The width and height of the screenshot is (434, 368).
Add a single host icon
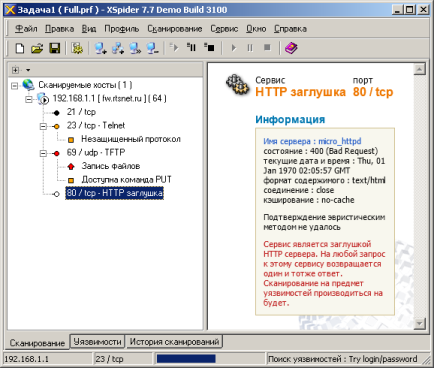[100, 48]
